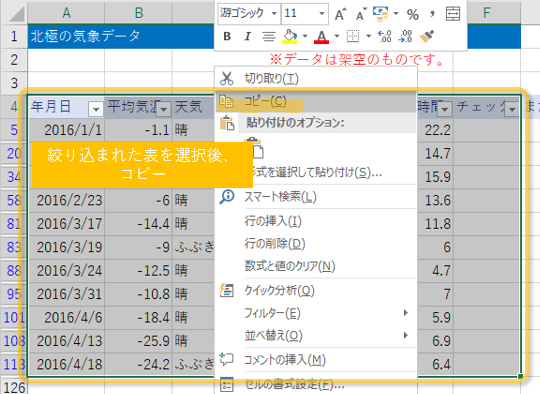Toggle italic formatting
The width and height of the screenshot is (540, 394).
tap(247, 36)
